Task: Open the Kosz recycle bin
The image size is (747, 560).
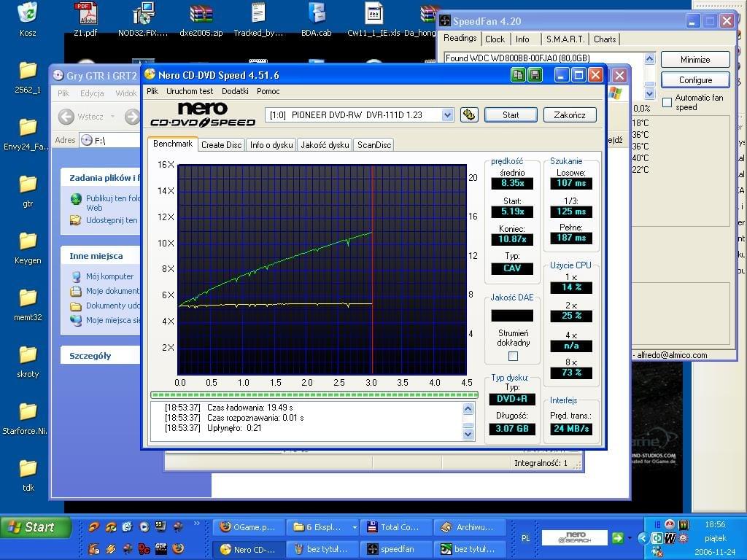Action: (x=28, y=18)
